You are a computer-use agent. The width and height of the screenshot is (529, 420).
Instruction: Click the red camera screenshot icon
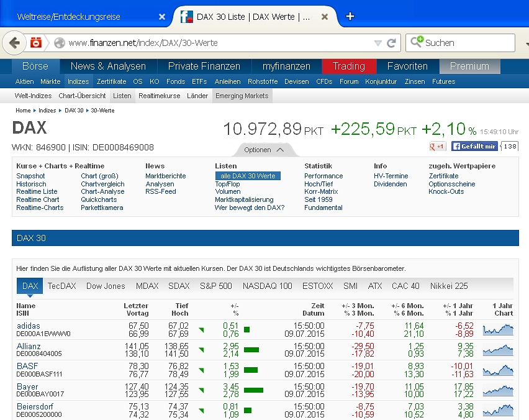tap(36, 43)
